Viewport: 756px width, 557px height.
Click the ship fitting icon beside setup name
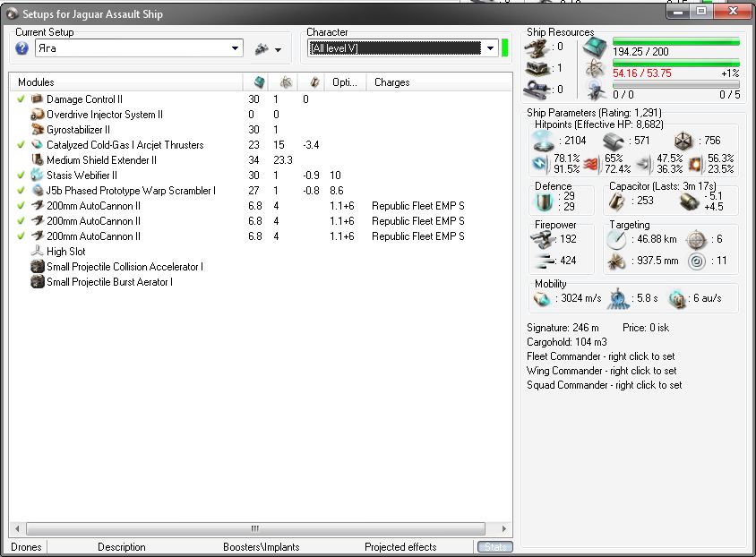[x=262, y=48]
